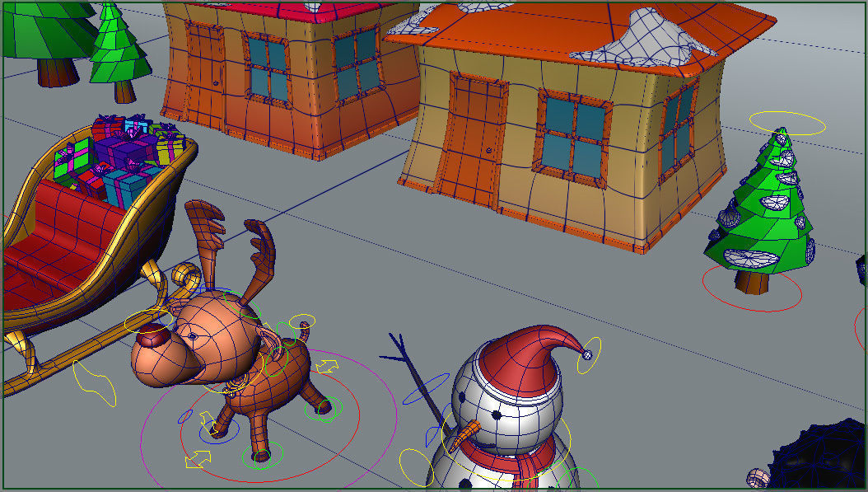Select the green foot control under reindeer front leg
868x492 pixels.
point(263,456)
